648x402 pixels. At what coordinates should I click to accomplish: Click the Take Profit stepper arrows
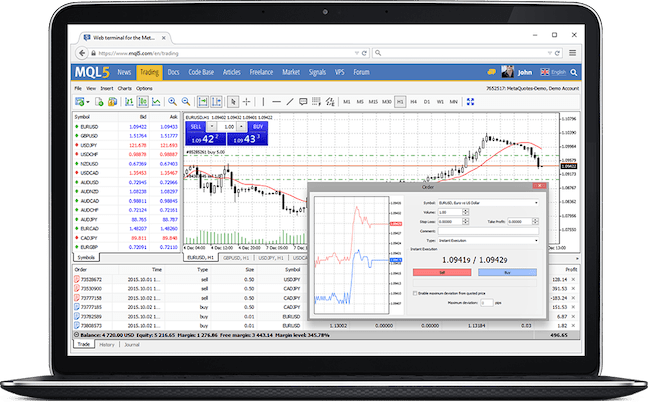(x=535, y=221)
